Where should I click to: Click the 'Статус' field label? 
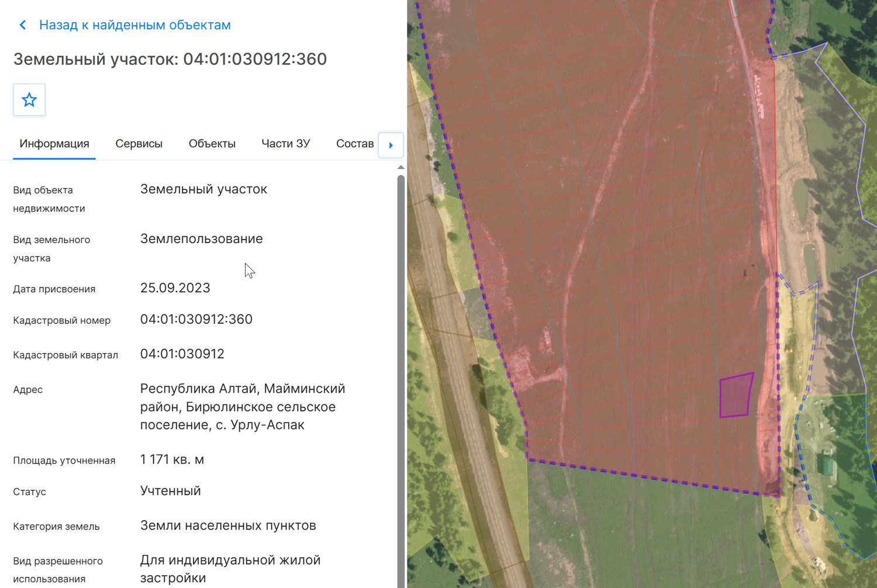pos(30,492)
